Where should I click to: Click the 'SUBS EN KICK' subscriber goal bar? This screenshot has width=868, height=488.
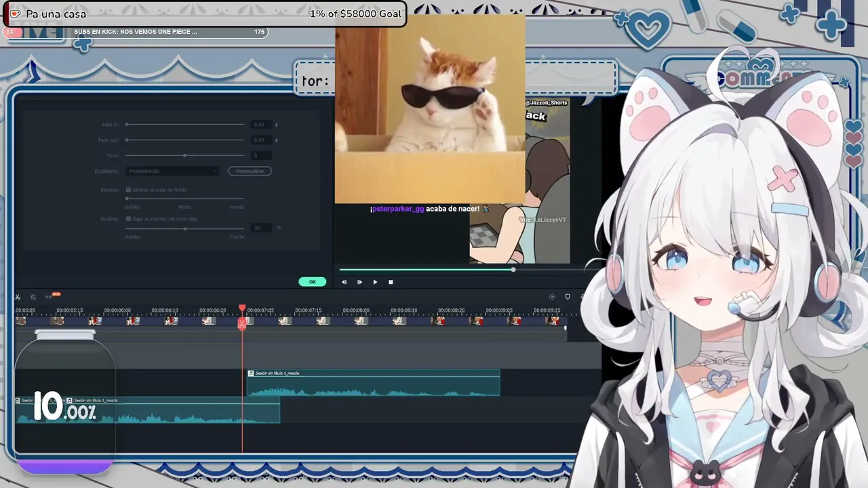click(x=136, y=32)
